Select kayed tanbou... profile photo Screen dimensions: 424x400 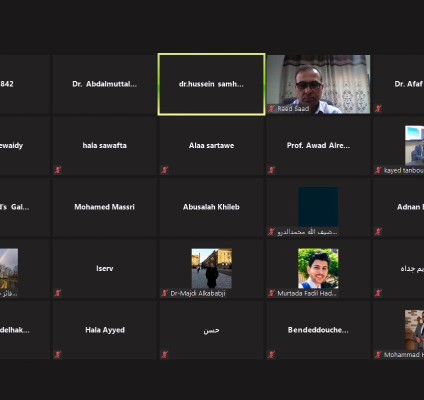tap(414, 145)
